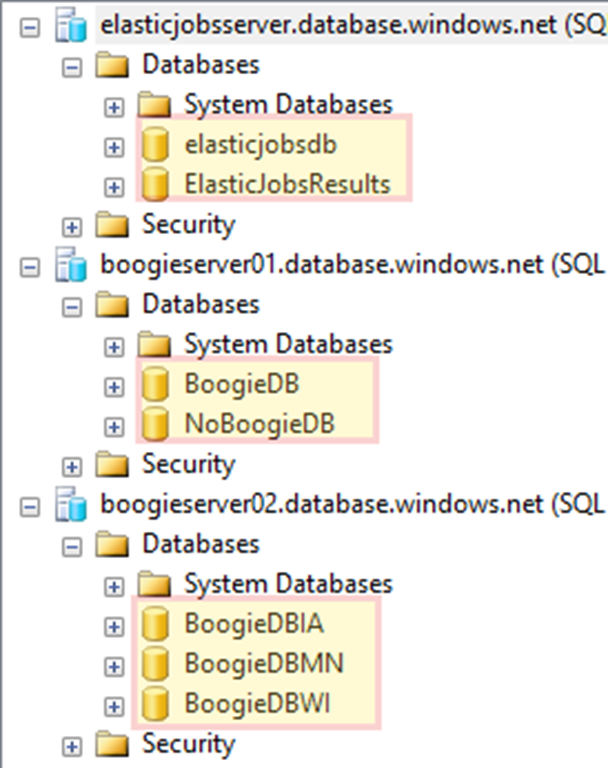Image resolution: width=608 pixels, height=768 pixels.
Task: Select System Databases label under boogieserver02
Action: point(288,585)
